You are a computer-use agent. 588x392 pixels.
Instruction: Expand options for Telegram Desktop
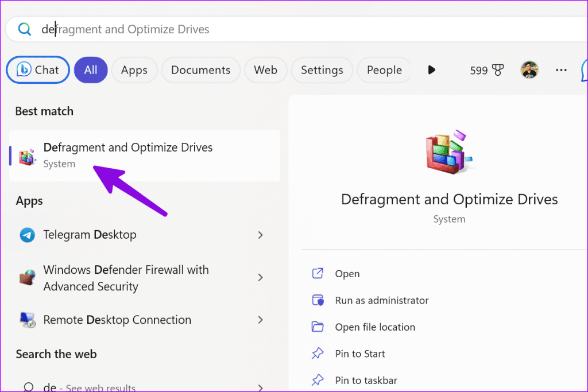click(260, 235)
